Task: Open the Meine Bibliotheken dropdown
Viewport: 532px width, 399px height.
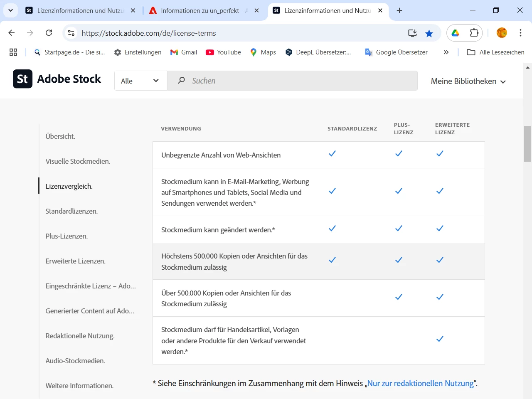Action: point(468,81)
